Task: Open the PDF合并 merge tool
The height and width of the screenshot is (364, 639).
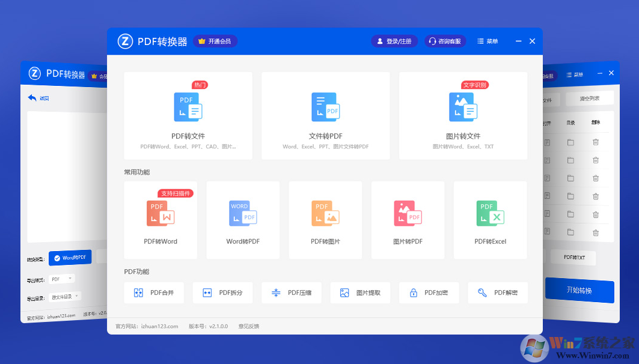Action: coord(154,293)
